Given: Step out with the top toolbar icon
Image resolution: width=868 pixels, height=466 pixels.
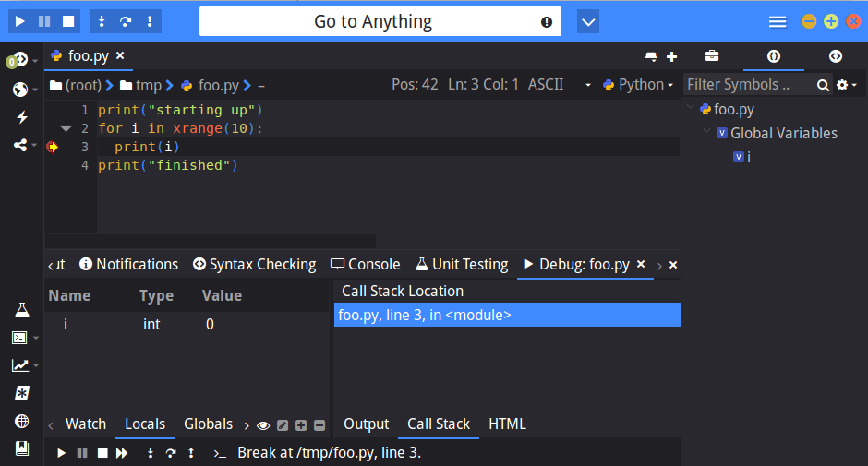Looking at the screenshot, I should [x=150, y=21].
